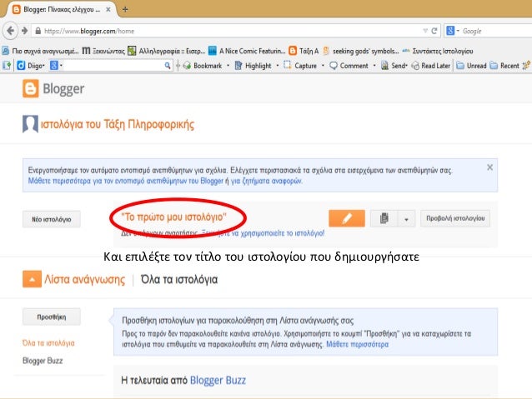Open the seeking gods' symbols bookmark

[x=361, y=51]
